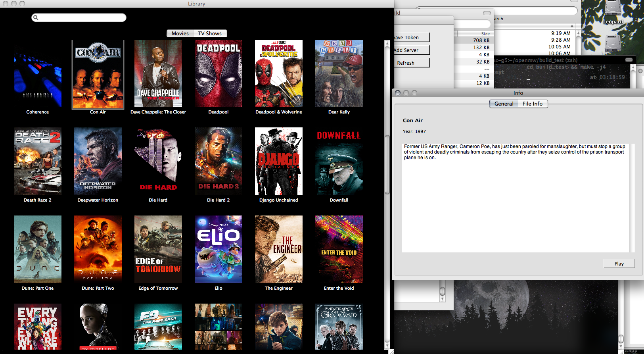
Task: Click the 'Con Air' heading in Info window
Action: [413, 120]
